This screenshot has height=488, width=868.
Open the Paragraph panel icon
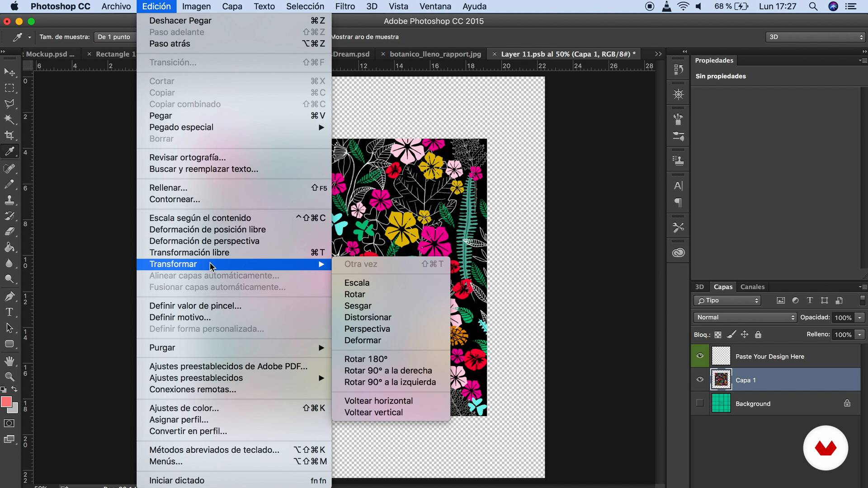[x=678, y=202]
